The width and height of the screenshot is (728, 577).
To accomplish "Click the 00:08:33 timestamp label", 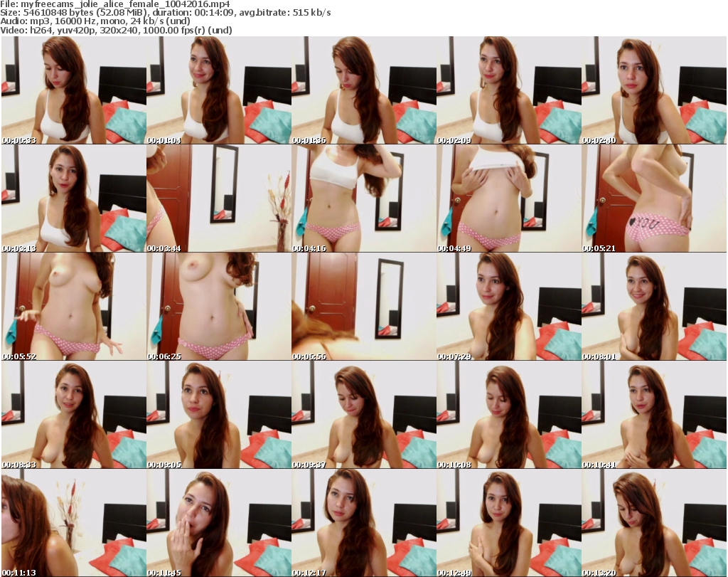I will point(18,465).
